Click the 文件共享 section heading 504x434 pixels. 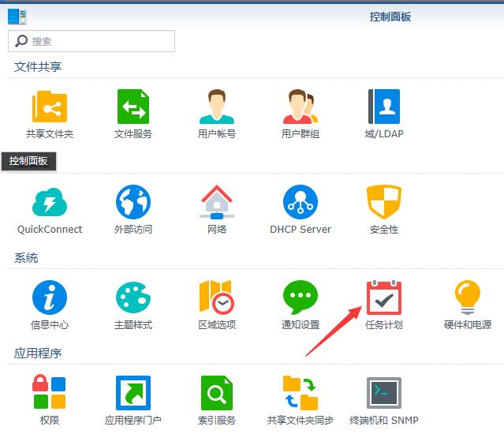click(x=38, y=66)
